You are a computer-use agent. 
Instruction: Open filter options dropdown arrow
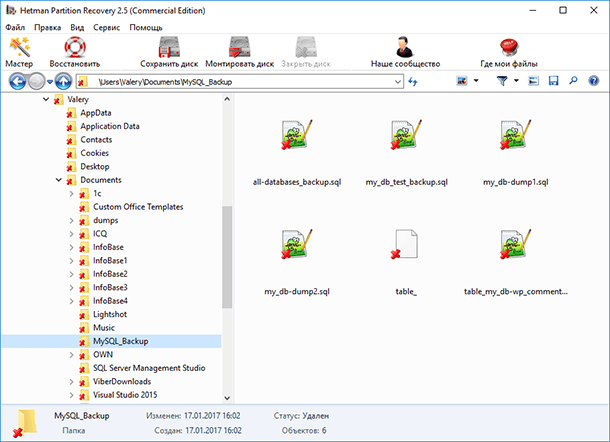click(516, 81)
